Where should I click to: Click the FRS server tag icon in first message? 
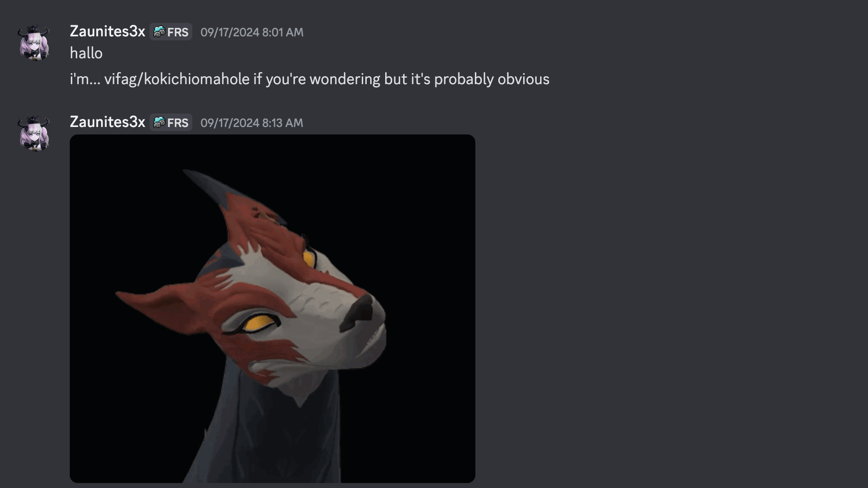point(159,32)
